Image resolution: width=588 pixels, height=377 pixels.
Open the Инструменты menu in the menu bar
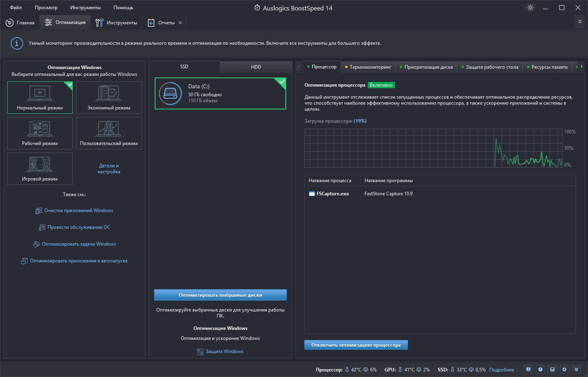(x=86, y=8)
